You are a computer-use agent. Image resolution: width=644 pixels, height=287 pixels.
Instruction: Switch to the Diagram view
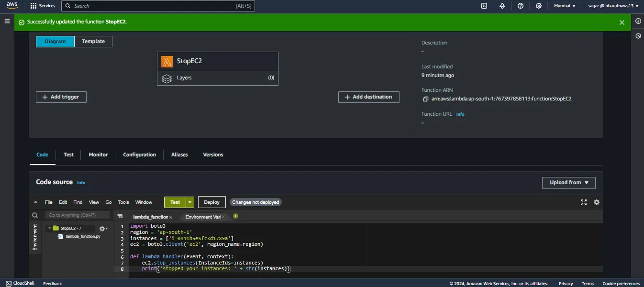point(55,42)
